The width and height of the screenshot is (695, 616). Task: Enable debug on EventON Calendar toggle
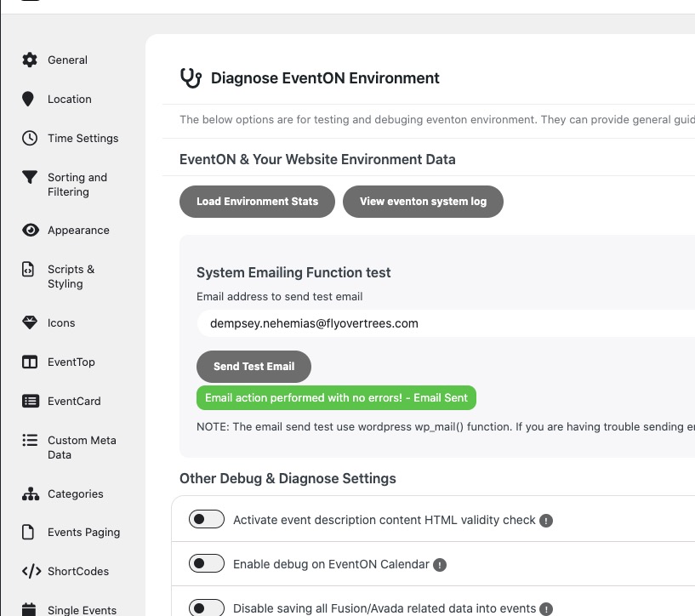[x=207, y=563]
